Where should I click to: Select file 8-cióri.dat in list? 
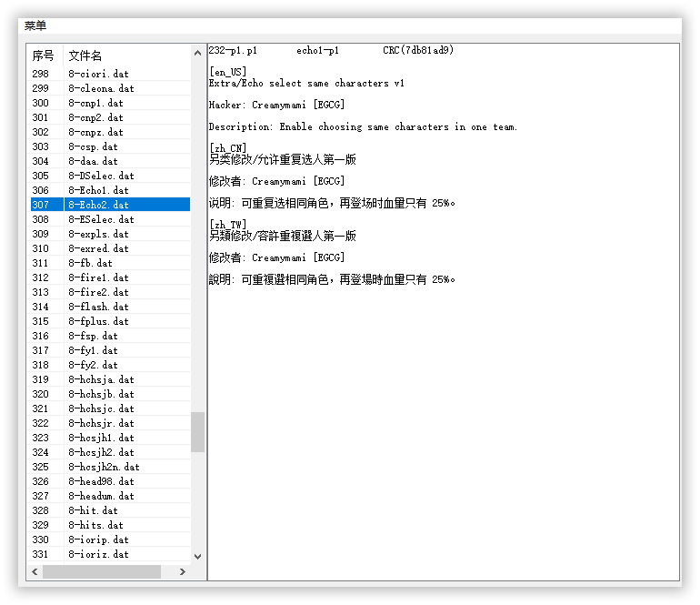pos(99,74)
